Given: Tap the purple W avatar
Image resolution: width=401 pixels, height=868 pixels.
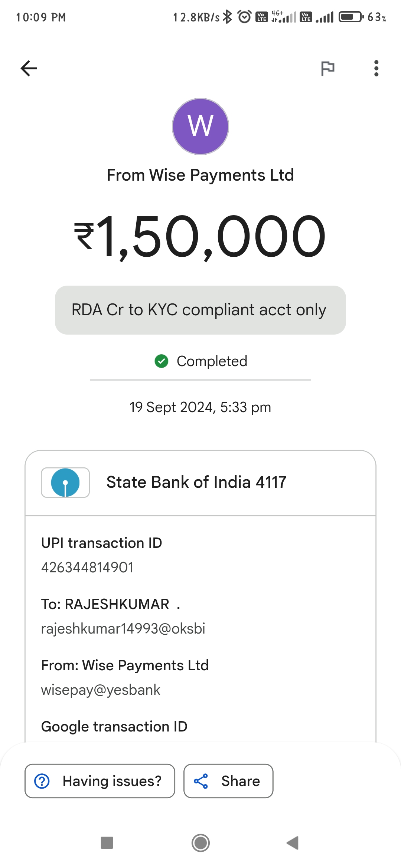Looking at the screenshot, I should [200, 126].
